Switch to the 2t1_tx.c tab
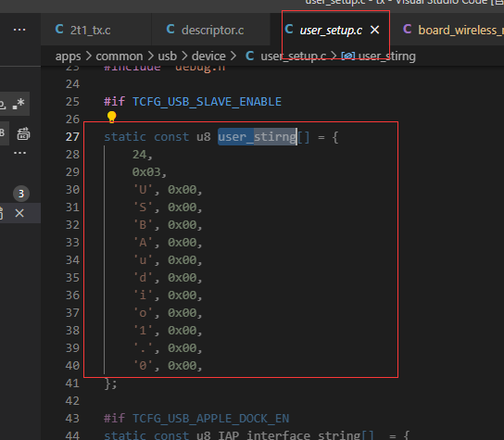504x440 pixels. (x=95, y=30)
